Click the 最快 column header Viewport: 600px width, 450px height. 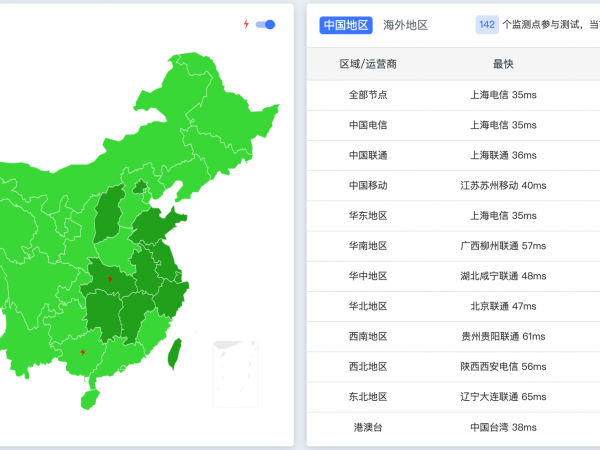click(x=503, y=65)
